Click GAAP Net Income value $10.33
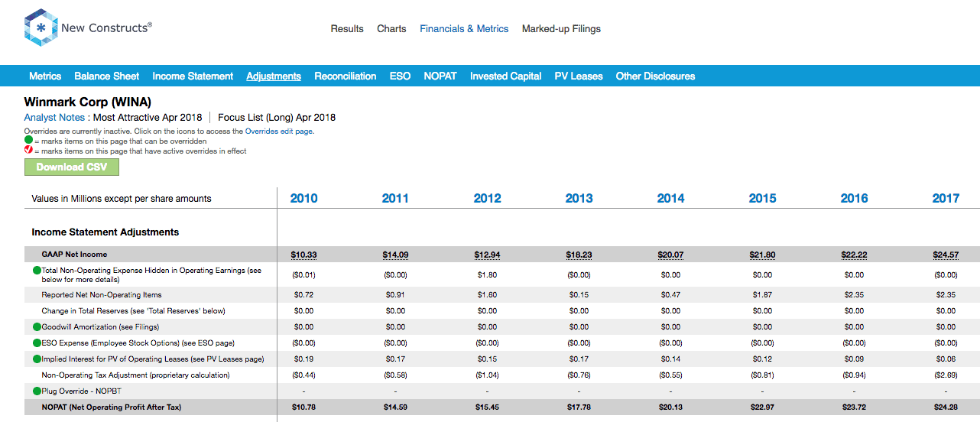Viewport: 980px width, 422px height. pos(303,255)
